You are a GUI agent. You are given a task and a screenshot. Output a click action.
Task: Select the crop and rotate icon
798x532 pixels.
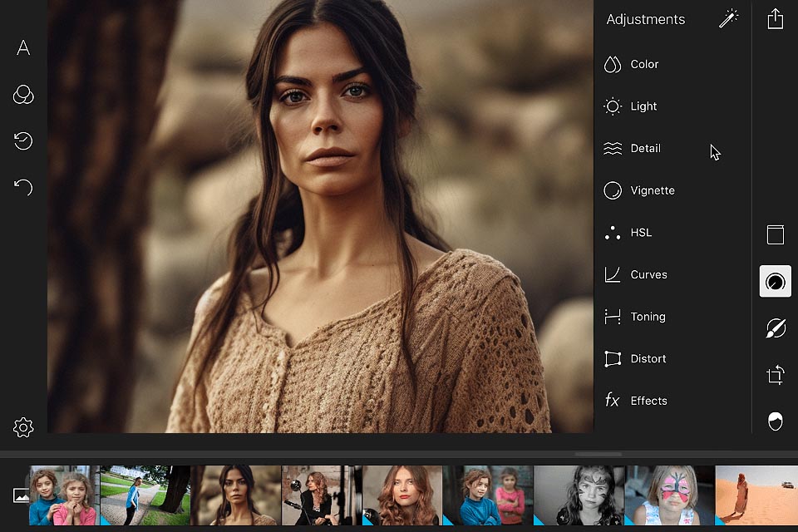775,375
